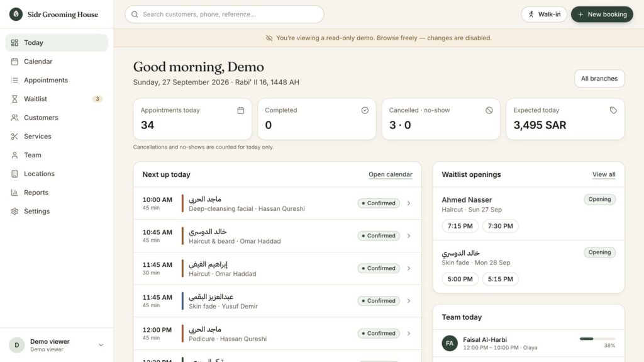The image size is (644, 362).
Task: Click the checkmark icon on Completed card
Action: click(x=365, y=110)
